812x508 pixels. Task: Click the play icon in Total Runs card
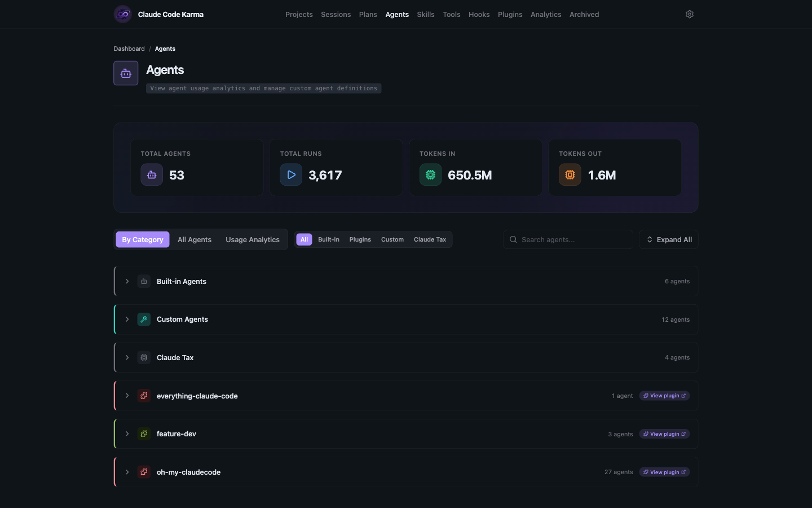[291, 174]
